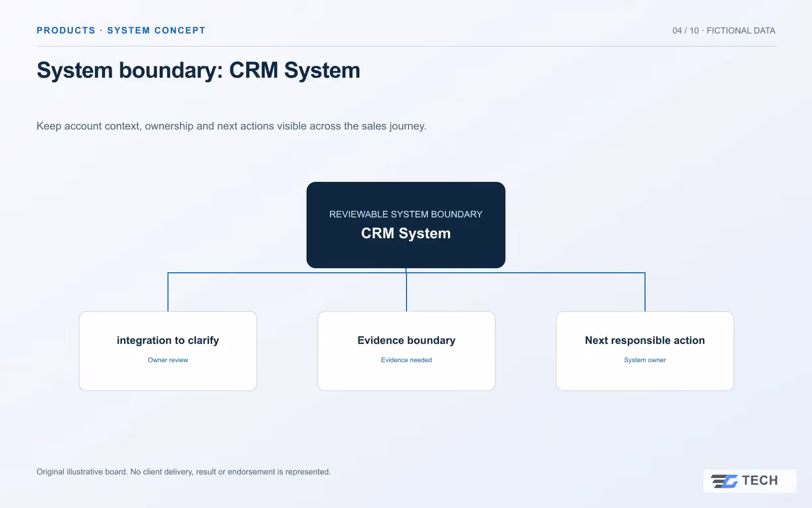
Task: Click the 'Keep account context' subtitle sentence
Action: (231, 126)
